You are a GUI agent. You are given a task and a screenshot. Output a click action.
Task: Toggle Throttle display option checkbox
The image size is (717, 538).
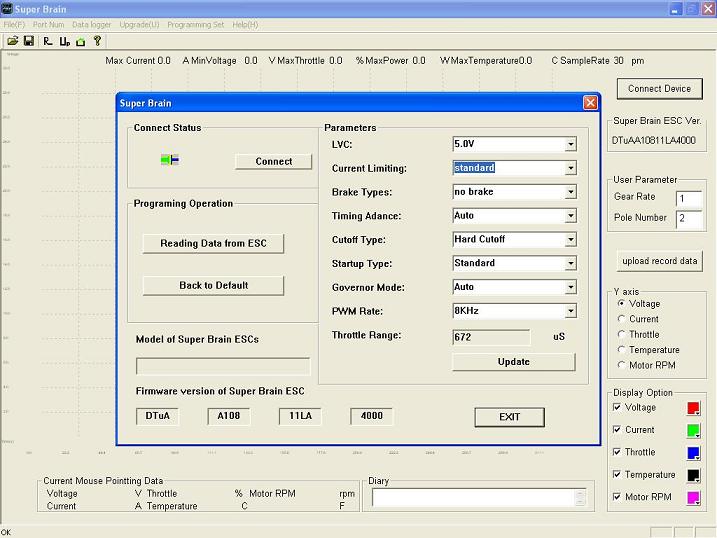[x=617, y=452]
